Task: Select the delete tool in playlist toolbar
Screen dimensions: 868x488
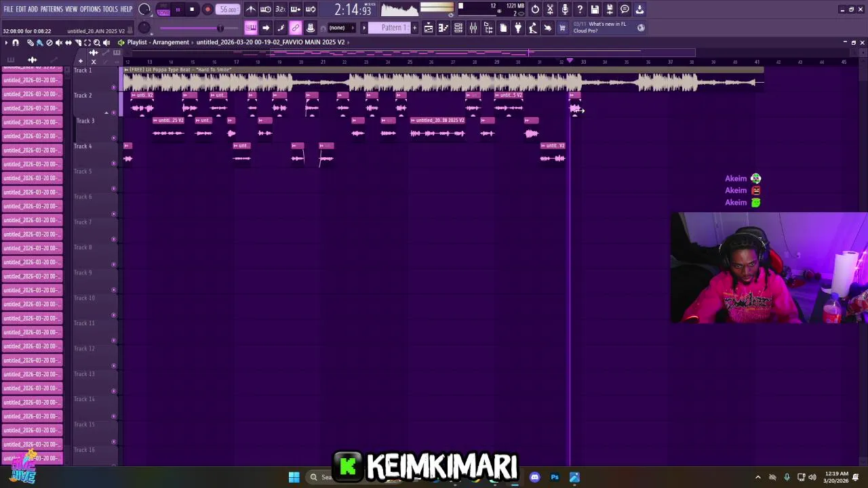Action: [49, 43]
